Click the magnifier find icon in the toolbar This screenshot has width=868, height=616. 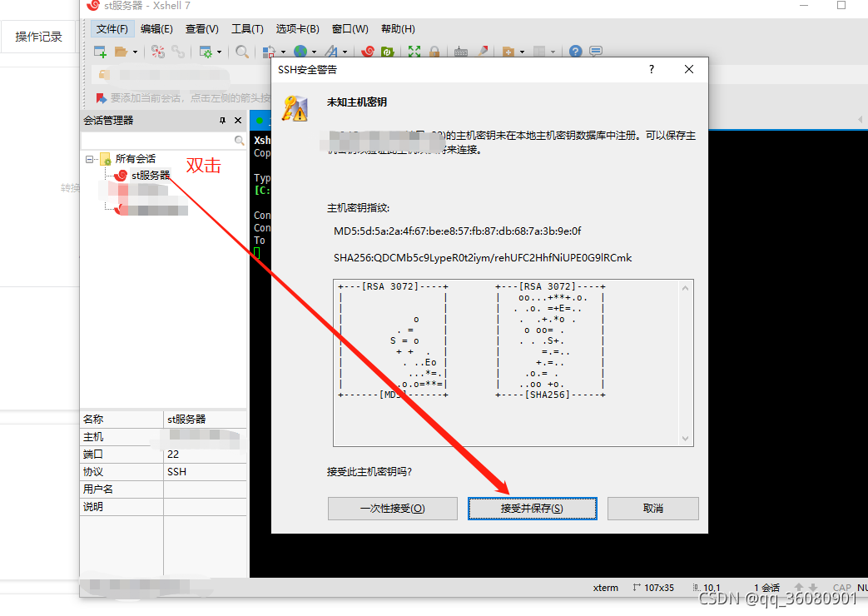coord(242,52)
